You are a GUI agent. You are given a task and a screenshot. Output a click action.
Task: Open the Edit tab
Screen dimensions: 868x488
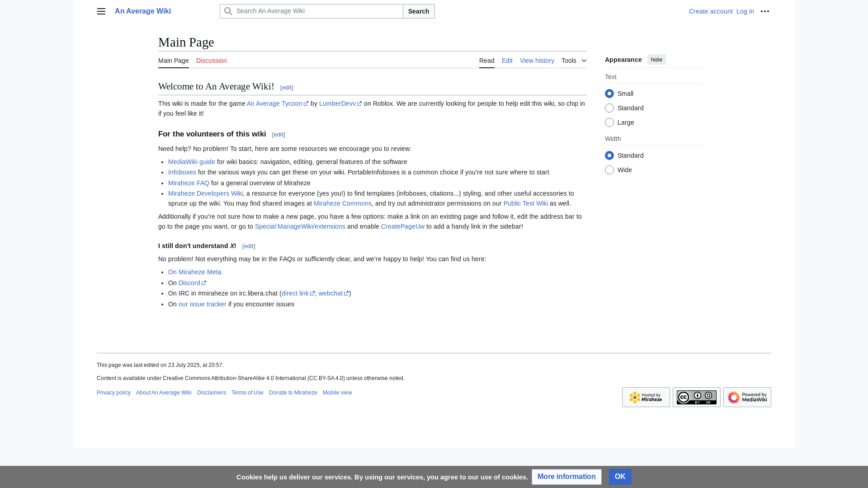[x=507, y=61]
